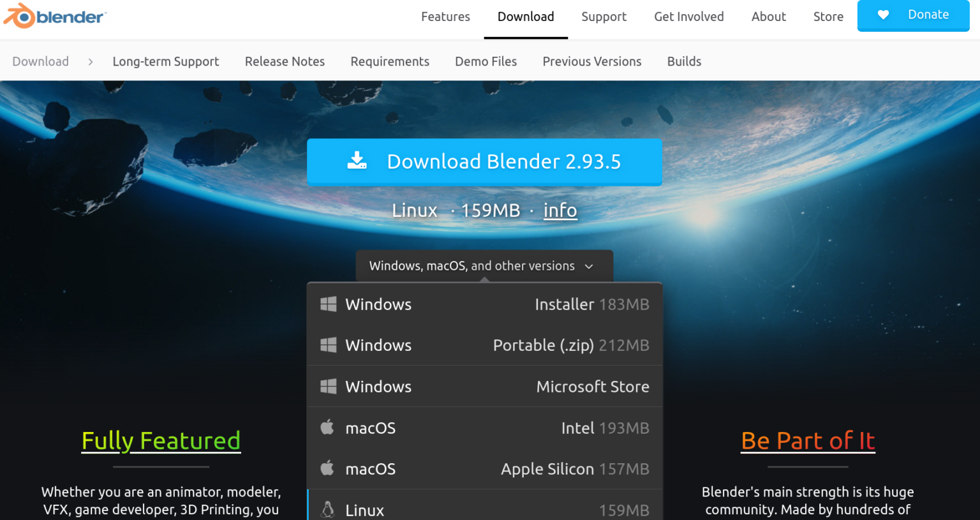Open the Be Part of It link

pyautogui.click(x=808, y=441)
